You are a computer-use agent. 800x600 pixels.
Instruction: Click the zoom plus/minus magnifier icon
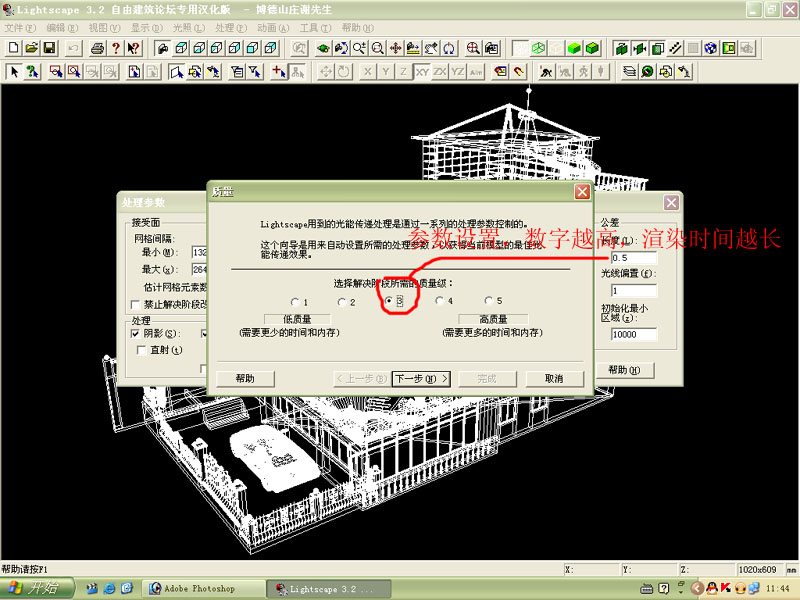pyautogui.click(x=359, y=48)
